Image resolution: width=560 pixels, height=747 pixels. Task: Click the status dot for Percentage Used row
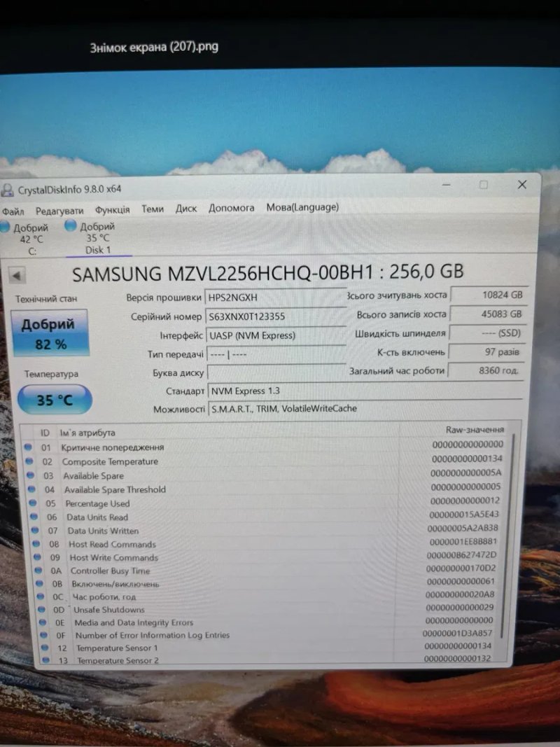(32, 503)
